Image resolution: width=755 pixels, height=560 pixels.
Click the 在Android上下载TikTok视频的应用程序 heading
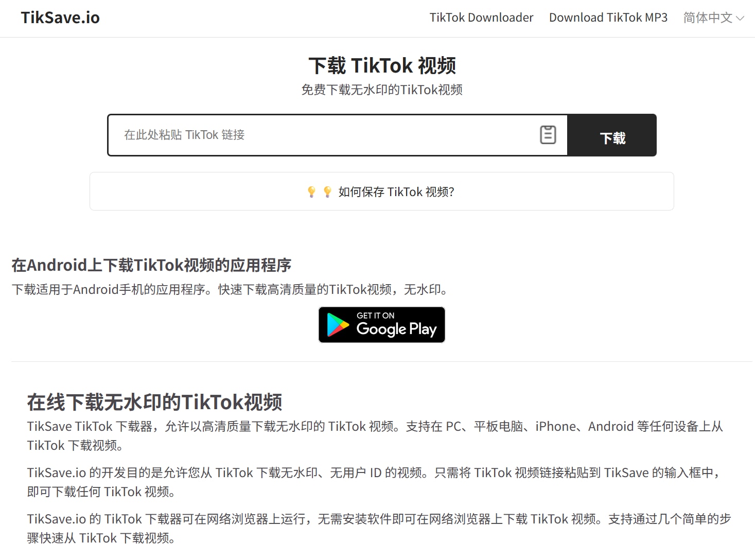pos(151,265)
